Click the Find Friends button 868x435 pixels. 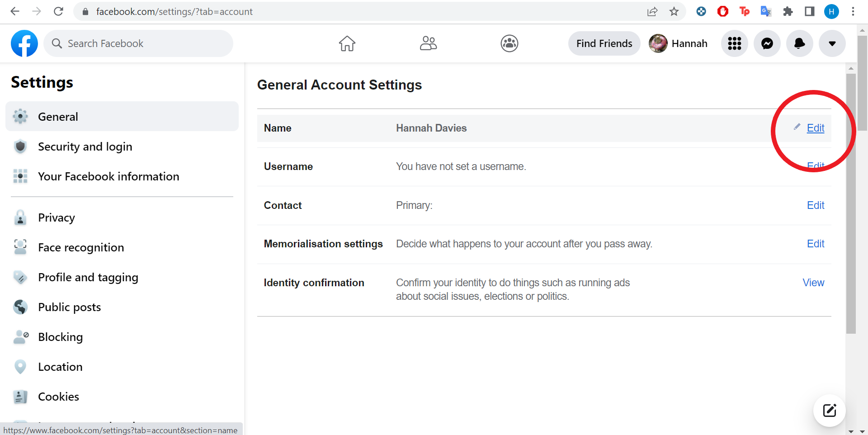tap(604, 43)
